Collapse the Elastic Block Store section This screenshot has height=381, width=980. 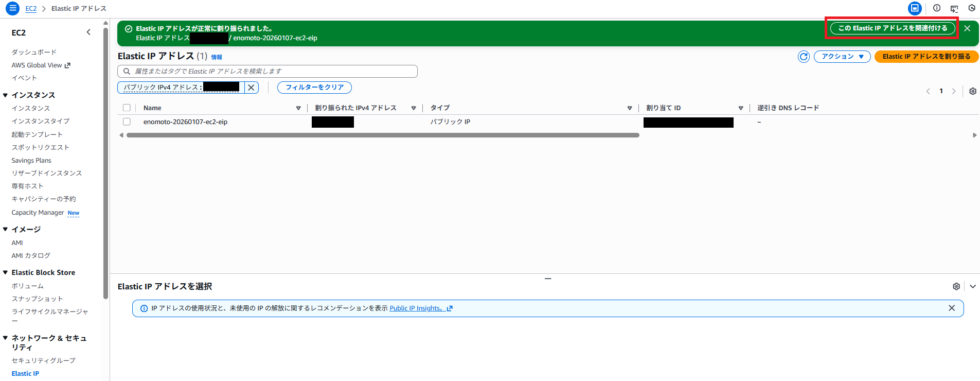click(x=6, y=272)
